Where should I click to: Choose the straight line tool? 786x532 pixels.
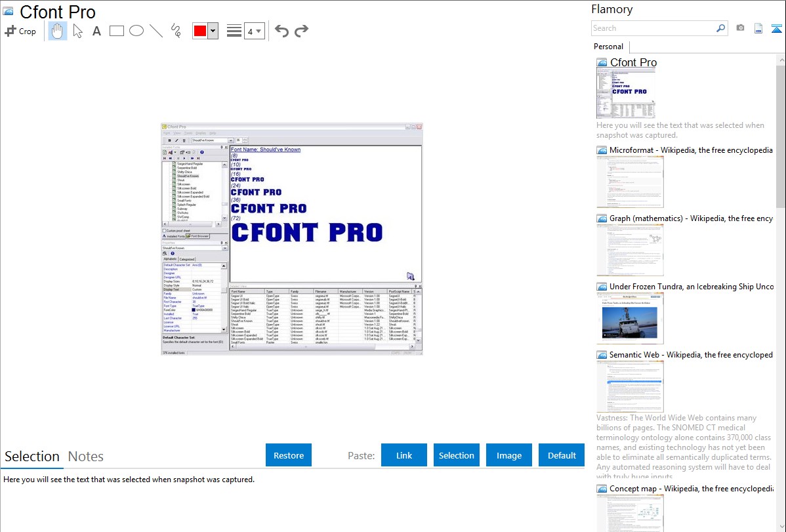tap(156, 31)
